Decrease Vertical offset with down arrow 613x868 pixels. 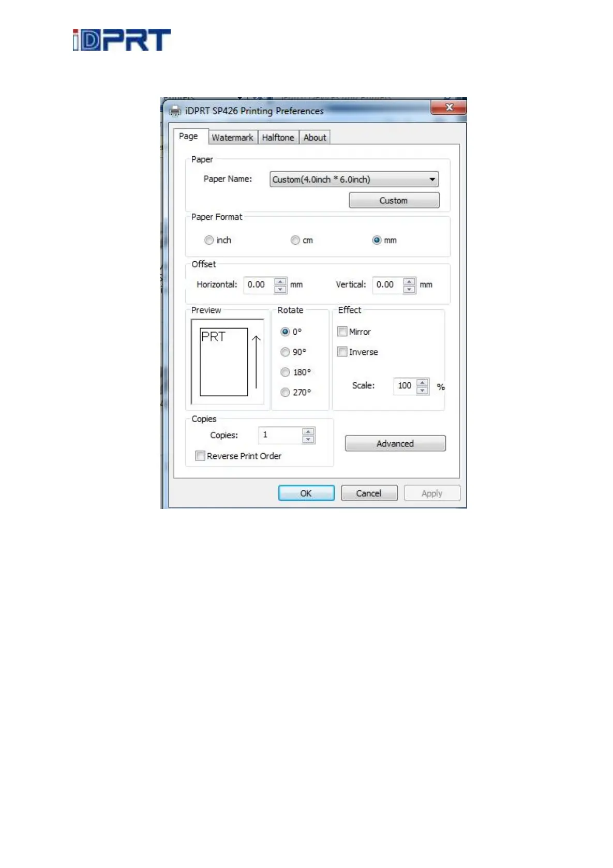coord(409,289)
